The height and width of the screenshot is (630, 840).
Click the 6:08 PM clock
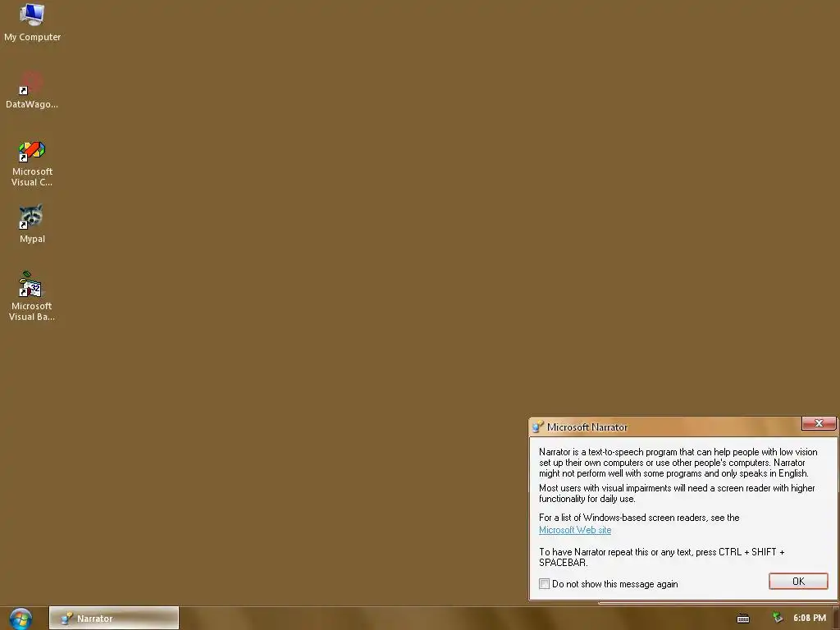tap(810, 619)
